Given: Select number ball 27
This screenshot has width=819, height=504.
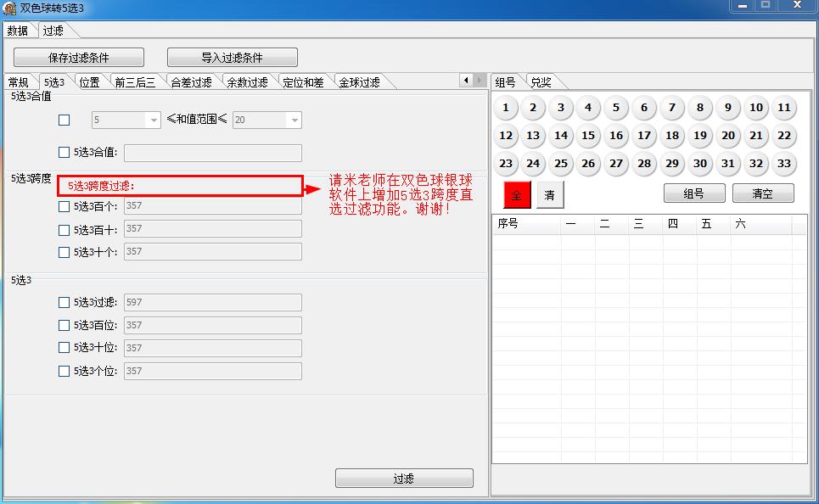Looking at the screenshot, I should pyautogui.click(x=616, y=164).
